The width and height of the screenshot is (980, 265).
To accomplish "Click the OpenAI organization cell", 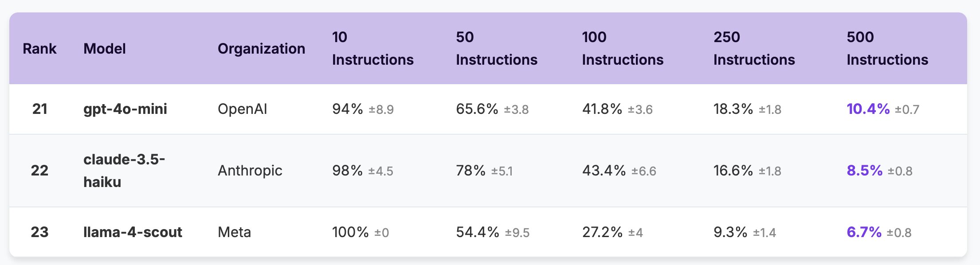I will click(242, 109).
